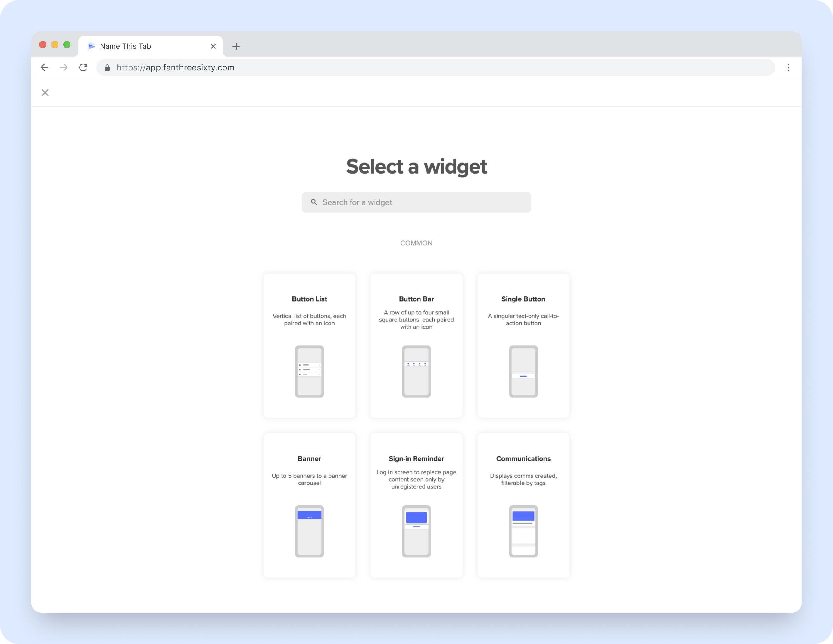The width and height of the screenshot is (833, 644).
Task: Reload the page with the refresh icon
Action: pyautogui.click(x=83, y=67)
